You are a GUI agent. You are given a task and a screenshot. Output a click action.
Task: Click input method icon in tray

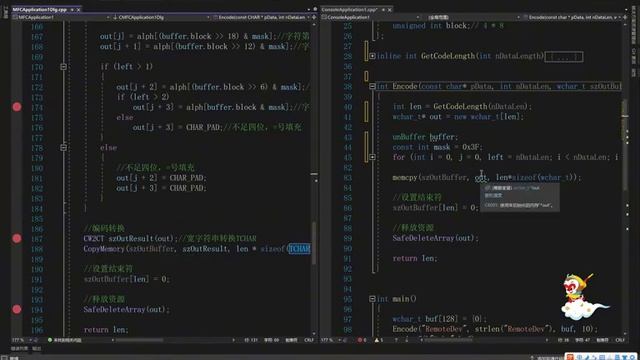point(570,357)
